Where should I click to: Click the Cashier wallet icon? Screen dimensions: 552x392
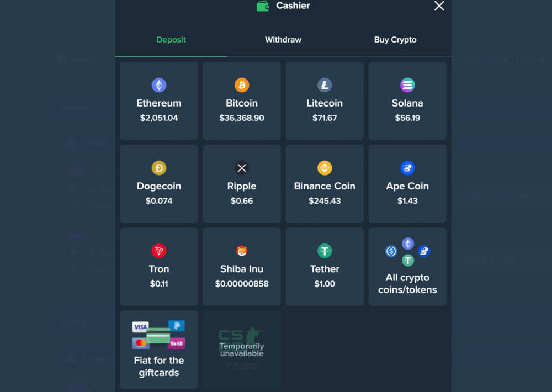point(263,6)
